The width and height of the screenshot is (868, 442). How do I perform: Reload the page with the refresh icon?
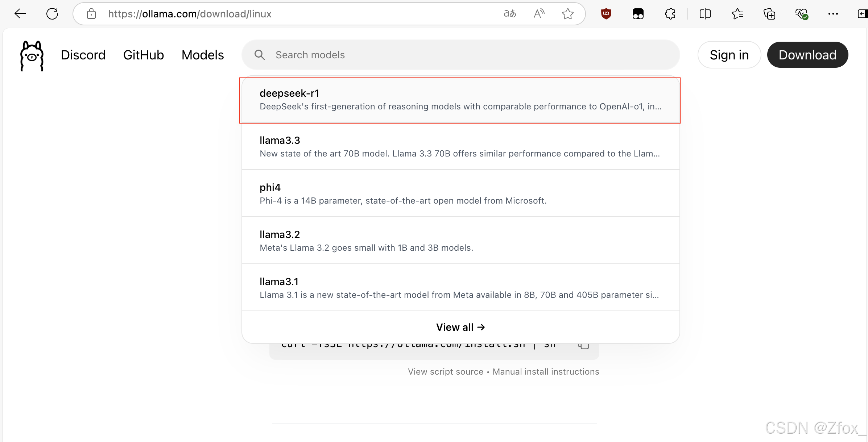pos(52,14)
